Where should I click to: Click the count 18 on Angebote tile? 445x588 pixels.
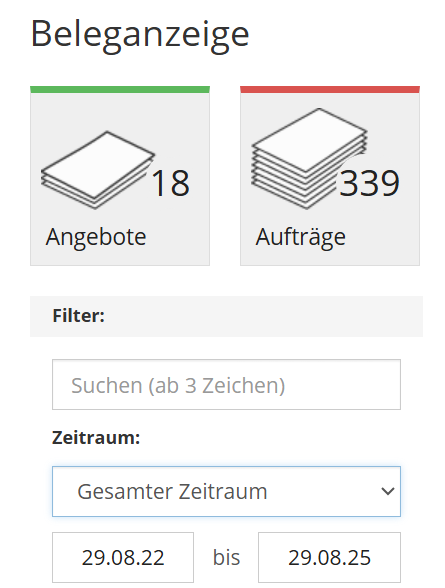coord(171,183)
